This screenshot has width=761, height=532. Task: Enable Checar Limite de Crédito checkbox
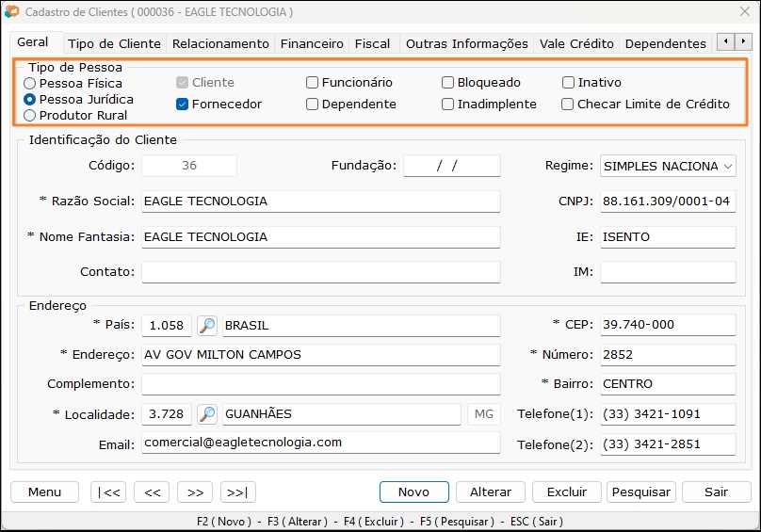click(x=567, y=104)
